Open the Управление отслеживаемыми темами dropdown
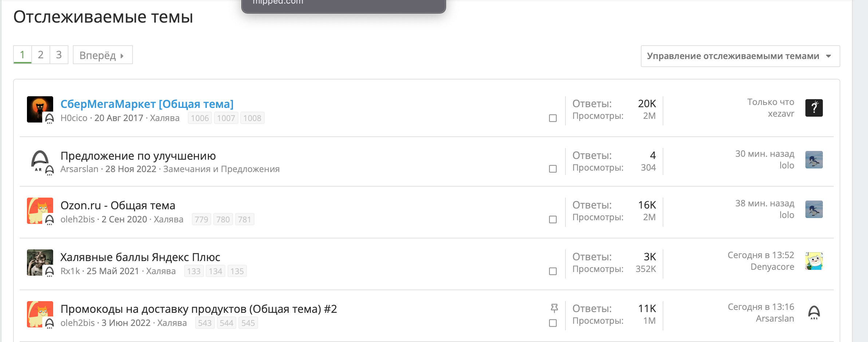The width and height of the screenshot is (868, 342). [x=740, y=56]
